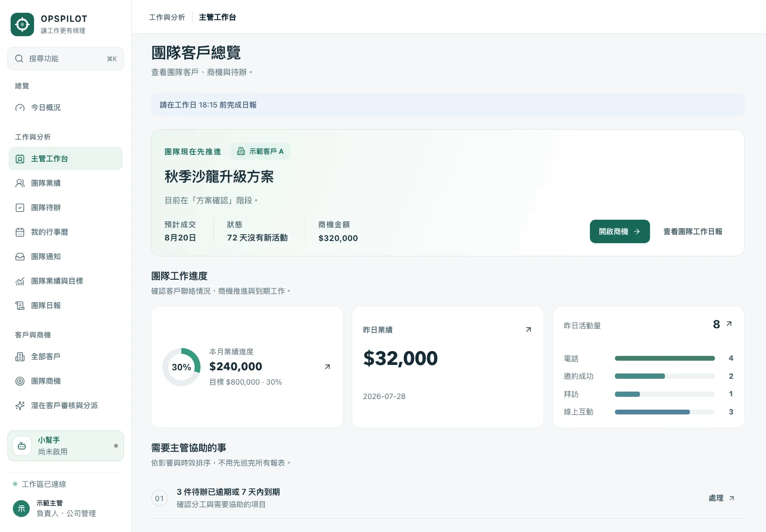This screenshot has width=766, height=532.
Task: Select 團隊商機 sidebar entry
Action: coord(65,381)
